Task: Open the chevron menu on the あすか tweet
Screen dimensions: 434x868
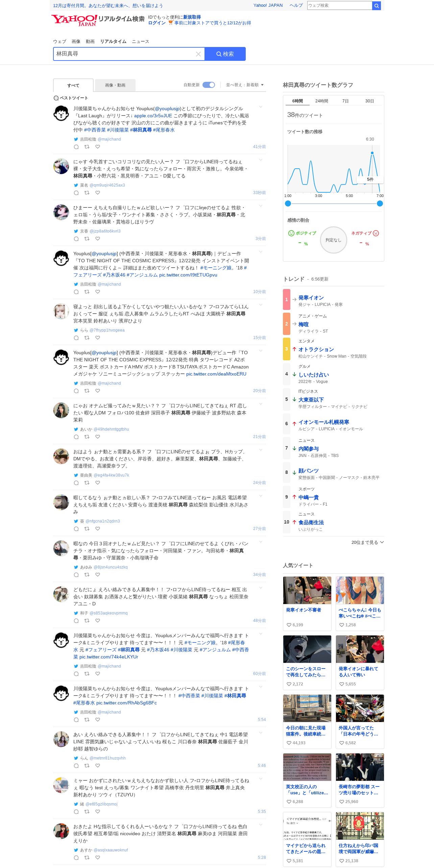Action: tap(261, 825)
